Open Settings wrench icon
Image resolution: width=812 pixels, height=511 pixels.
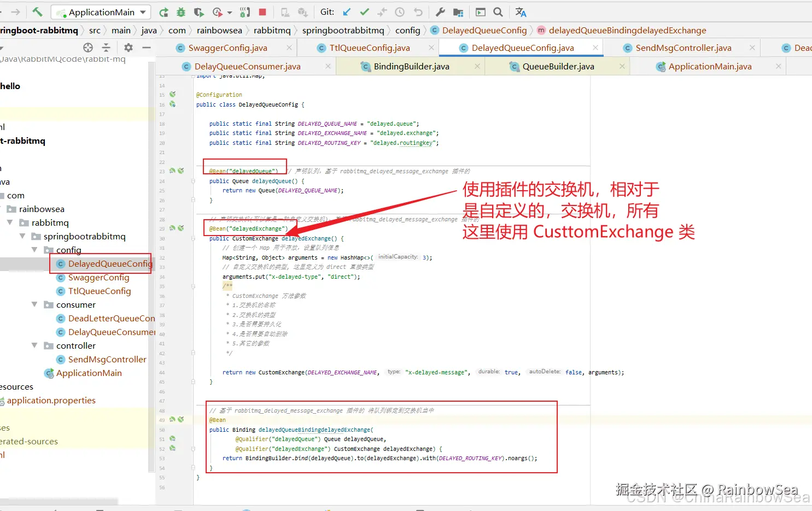(x=440, y=12)
